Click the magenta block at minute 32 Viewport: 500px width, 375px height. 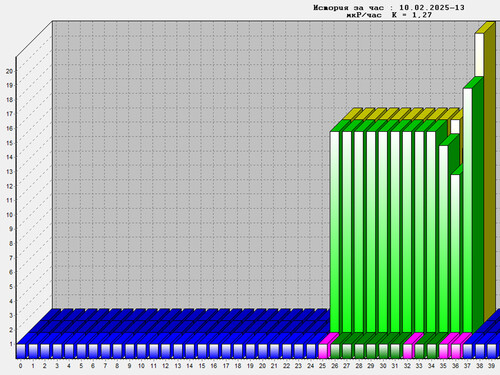tap(407, 351)
